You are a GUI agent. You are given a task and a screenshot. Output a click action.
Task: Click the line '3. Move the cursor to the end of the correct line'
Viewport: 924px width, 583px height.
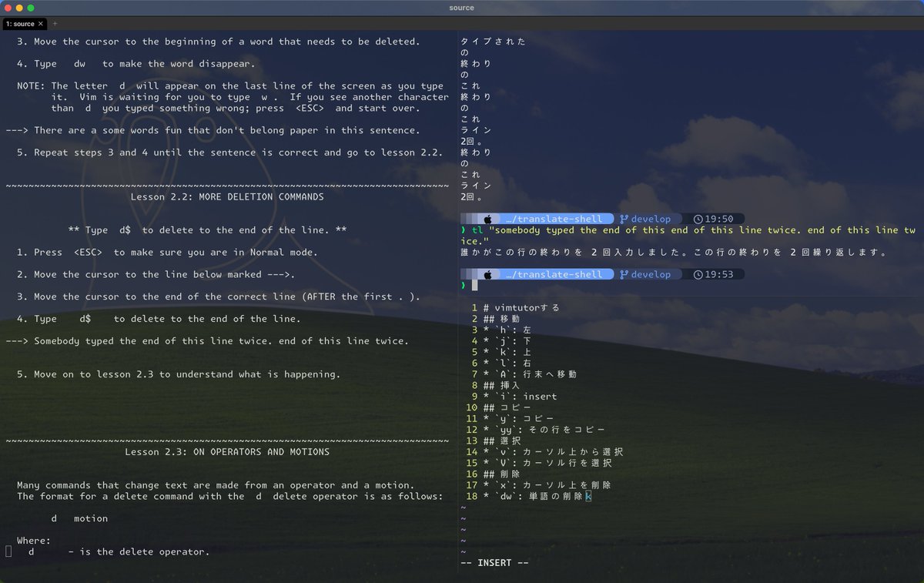coord(218,297)
